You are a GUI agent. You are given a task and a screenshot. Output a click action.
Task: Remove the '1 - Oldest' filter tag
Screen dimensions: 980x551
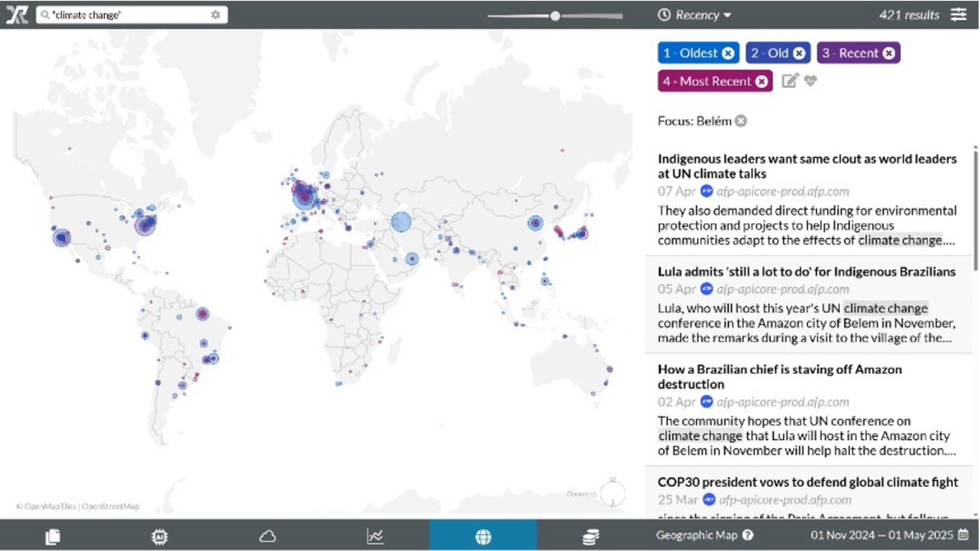(x=728, y=53)
